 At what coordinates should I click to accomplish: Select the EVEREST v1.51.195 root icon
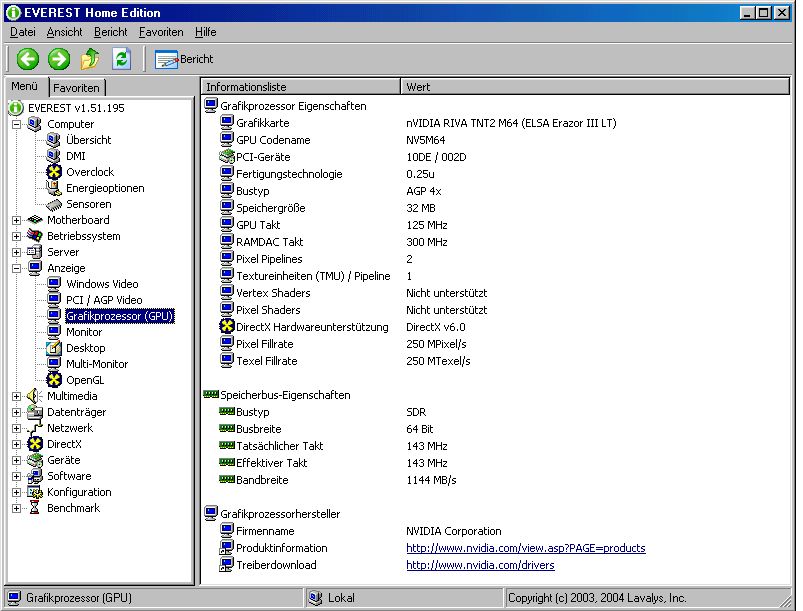pyautogui.click(x=16, y=108)
